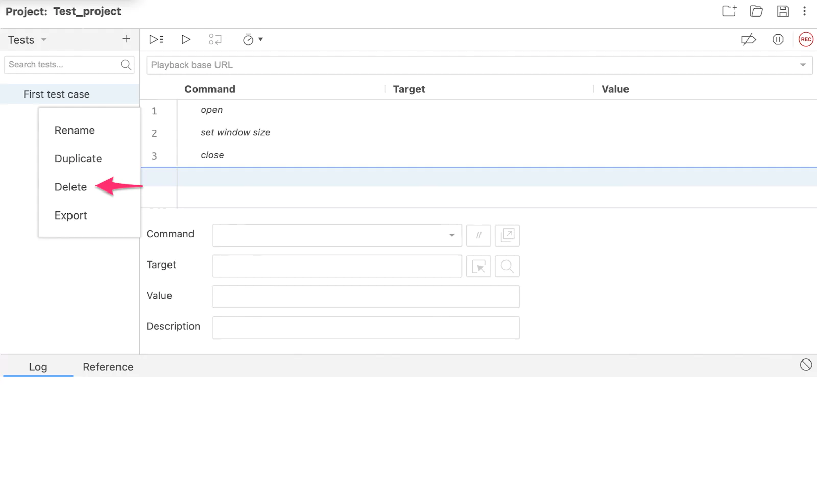Run all tests in the suite
This screenshot has height=504, width=817.
pyautogui.click(x=156, y=39)
